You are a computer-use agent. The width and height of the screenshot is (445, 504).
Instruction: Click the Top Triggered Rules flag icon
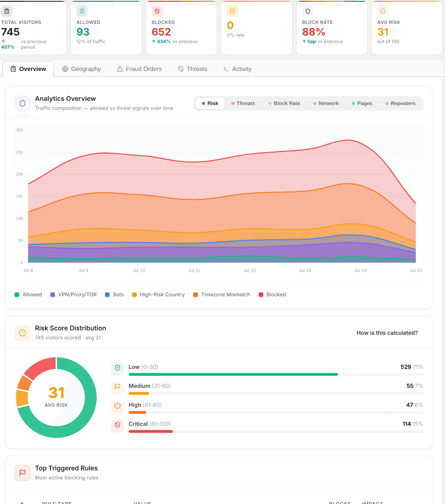click(23, 473)
